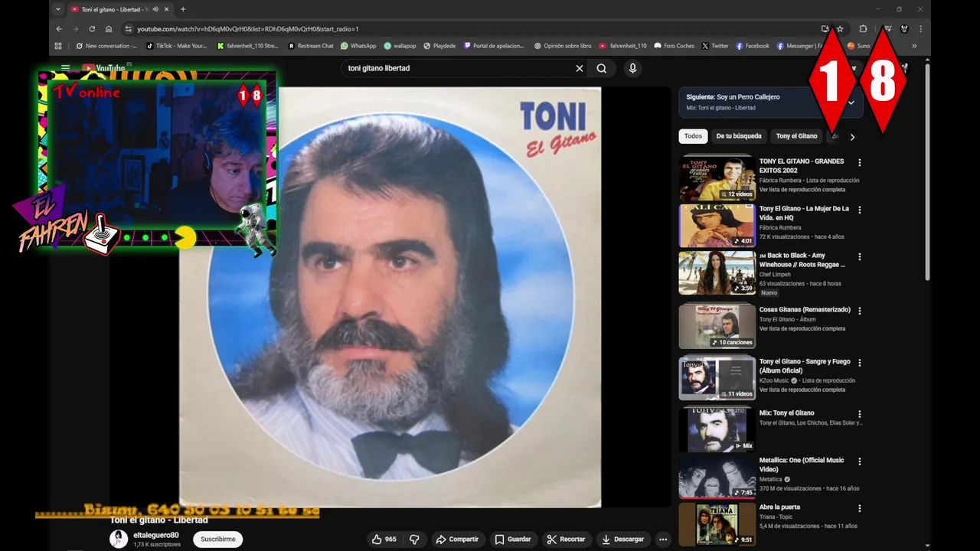Click the Guardar button
Screen dimensions: 980x551
tap(512, 540)
